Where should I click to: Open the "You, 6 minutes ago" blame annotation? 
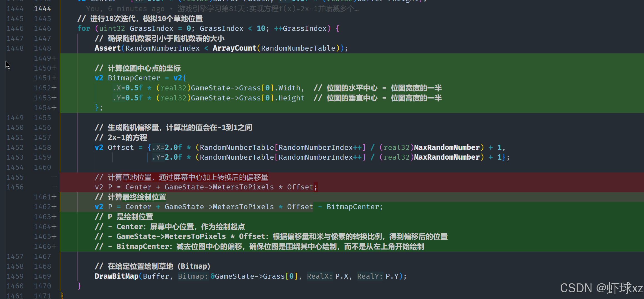pos(125,9)
